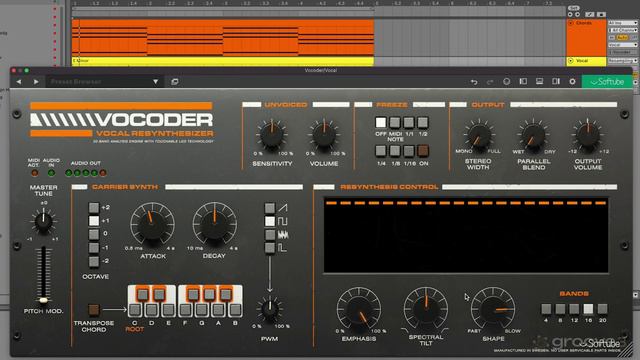The height and width of the screenshot is (360, 640).
Task: Select the pulse waveform button
Action: tap(270, 248)
